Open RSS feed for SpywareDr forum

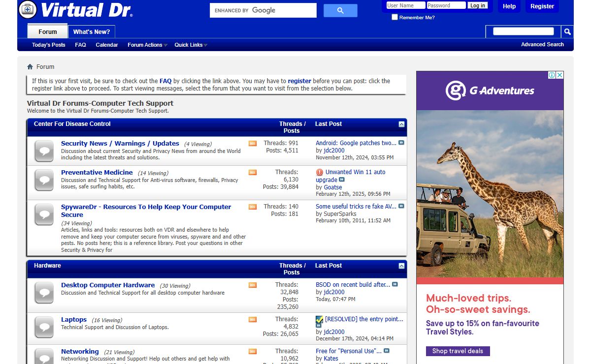(253, 207)
